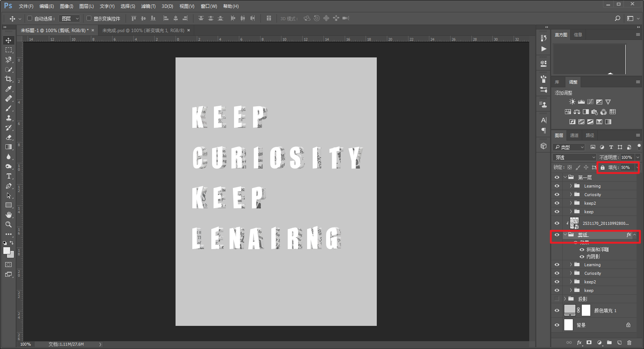This screenshot has height=349, width=644.
Task: Open the 类型 layer filter dropdown
Action: point(569,147)
